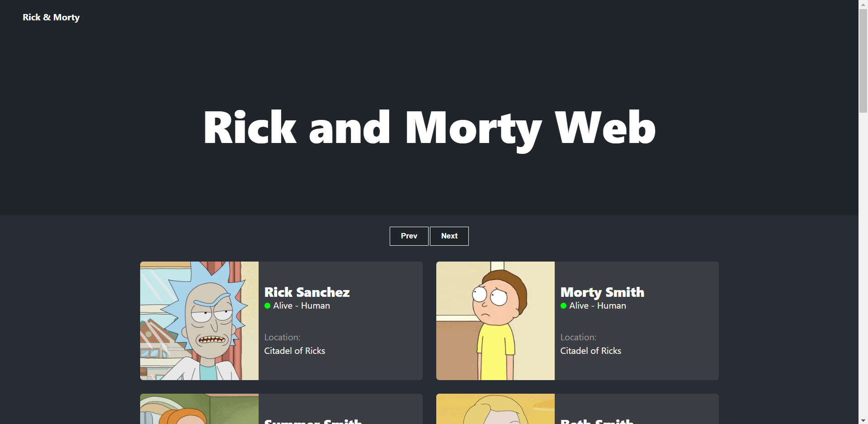
Task: Click 'Citadel of Ricks' under Morty Smith
Action: 591,351
